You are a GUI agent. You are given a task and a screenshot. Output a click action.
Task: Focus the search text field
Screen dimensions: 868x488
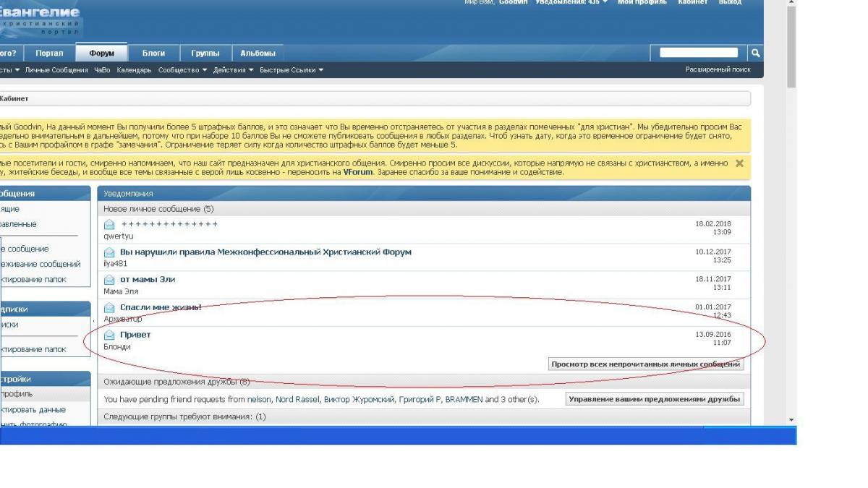point(699,53)
